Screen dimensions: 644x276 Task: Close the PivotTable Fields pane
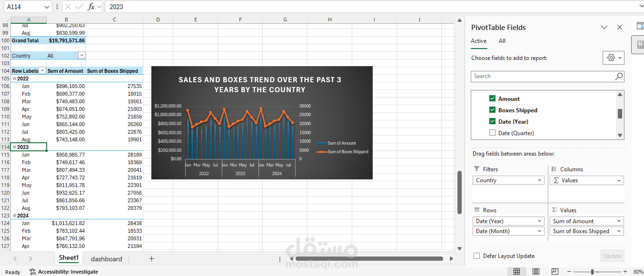[x=620, y=28]
